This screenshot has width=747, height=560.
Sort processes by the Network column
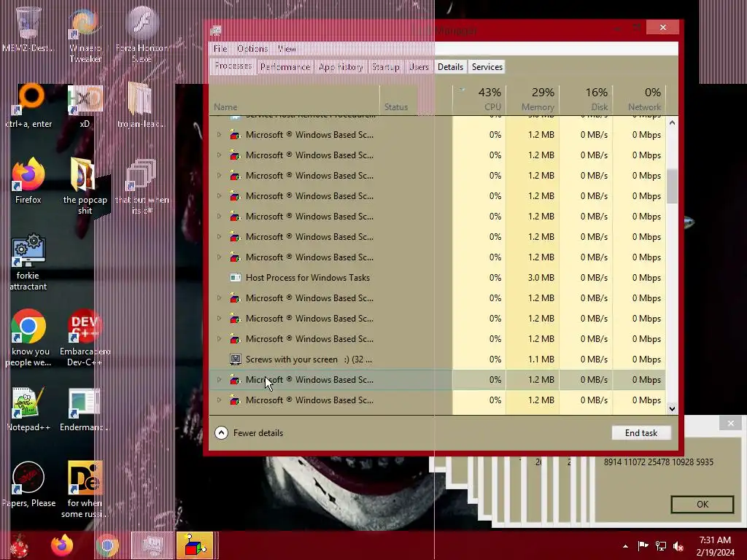(x=639, y=99)
